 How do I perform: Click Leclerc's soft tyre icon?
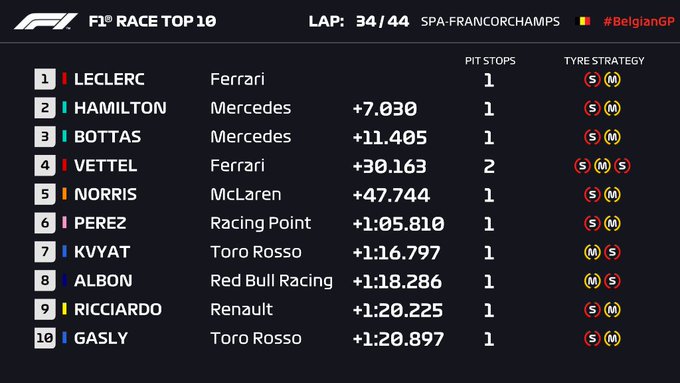592,79
